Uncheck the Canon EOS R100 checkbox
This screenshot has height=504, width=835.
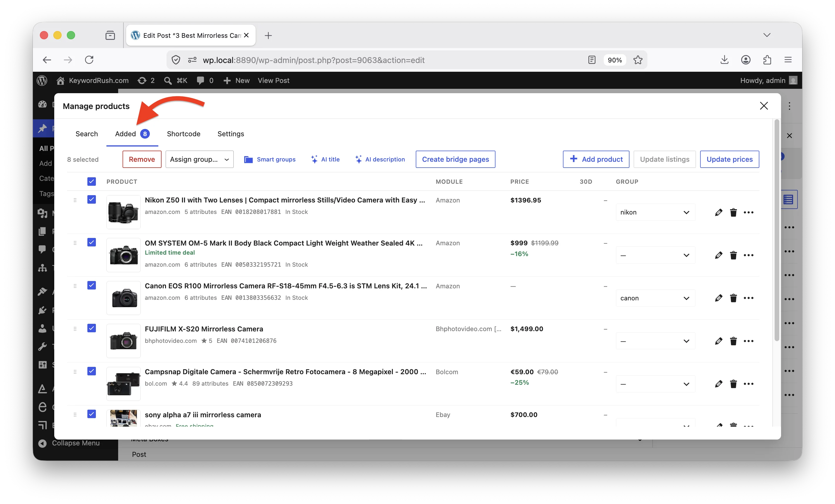(91, 285)
